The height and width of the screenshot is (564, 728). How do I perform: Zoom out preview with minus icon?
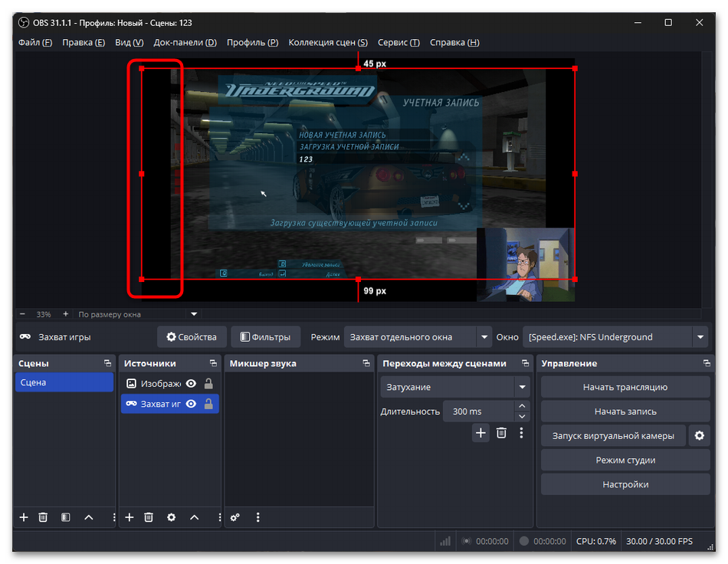click(22, 314)
